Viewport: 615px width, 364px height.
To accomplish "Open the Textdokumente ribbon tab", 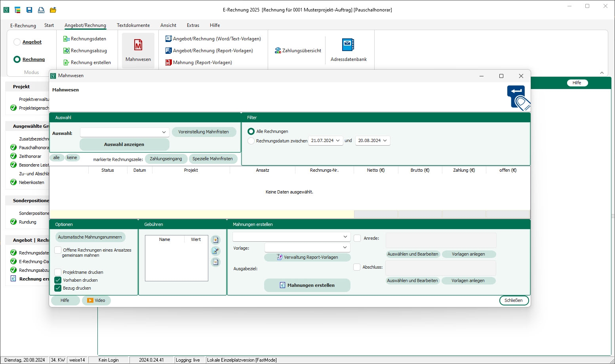I will (x=133, y=25).
